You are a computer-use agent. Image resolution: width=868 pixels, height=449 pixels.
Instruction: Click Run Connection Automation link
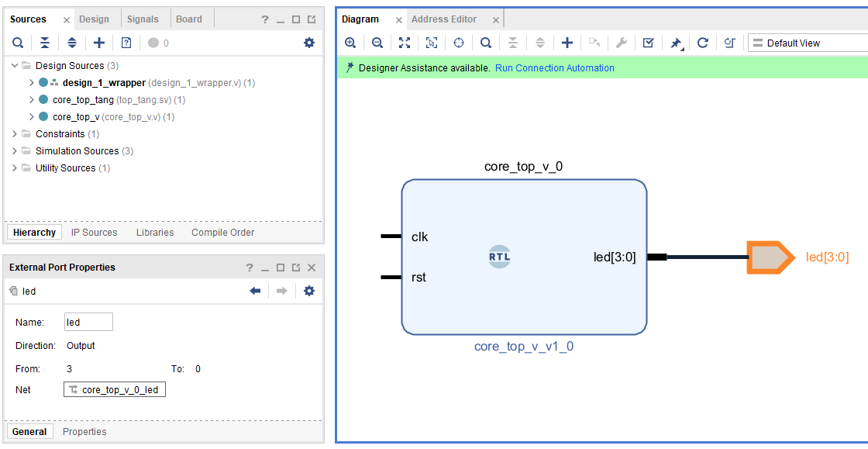(x=554, y=68)
